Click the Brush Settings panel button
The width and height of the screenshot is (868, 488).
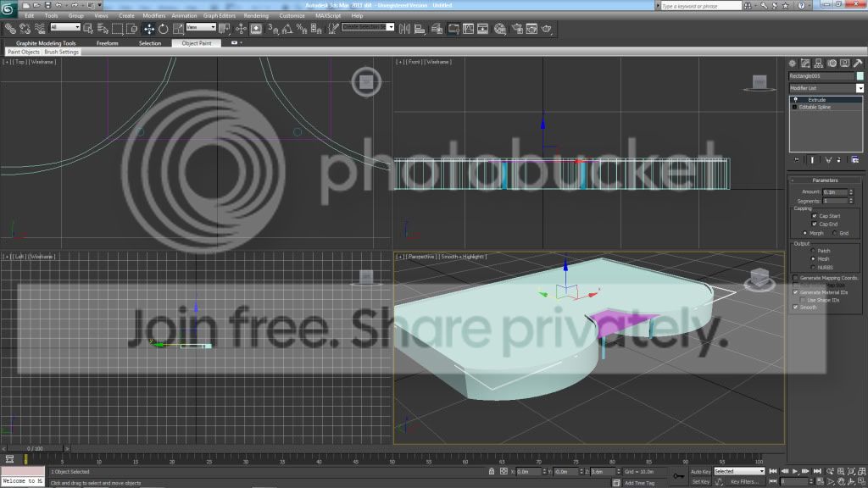[61, 52]
